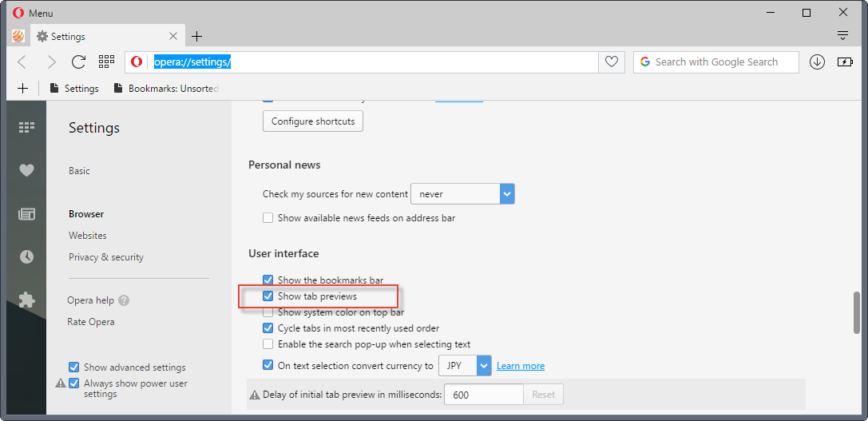Toggle Show tab previews checkbox

268,296
